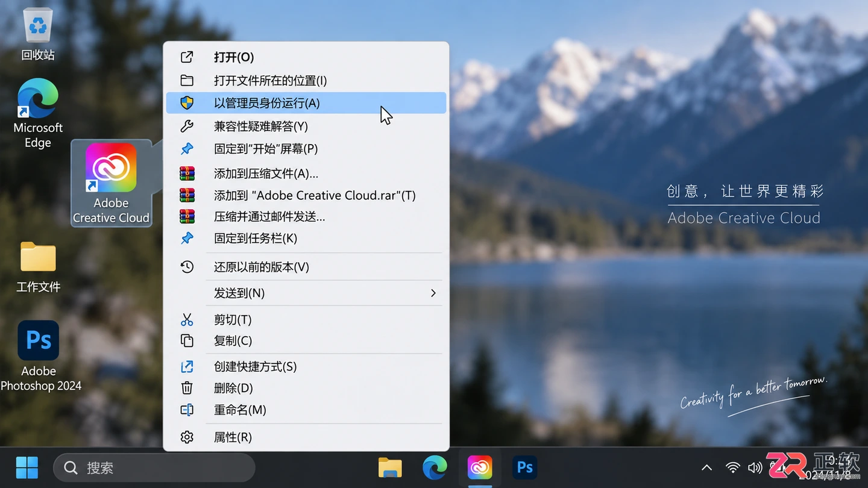The height and width of the screenshot is (488, 868).
Task: Choose 还原以前的版本(V)
Action: 306,267
